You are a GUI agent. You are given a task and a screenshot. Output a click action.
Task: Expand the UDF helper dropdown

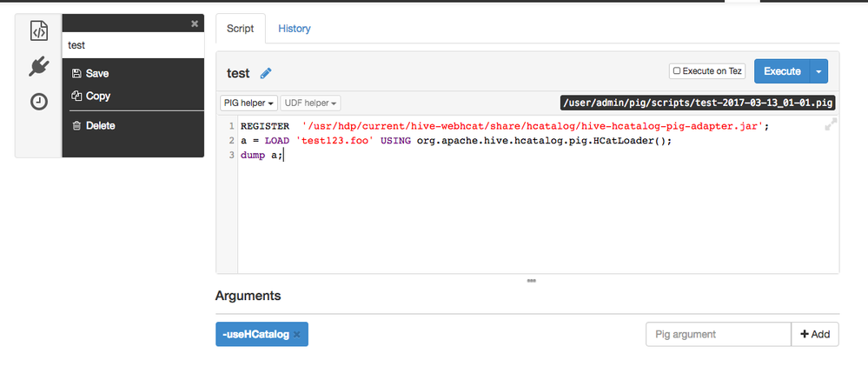click(x=310, y=103)
